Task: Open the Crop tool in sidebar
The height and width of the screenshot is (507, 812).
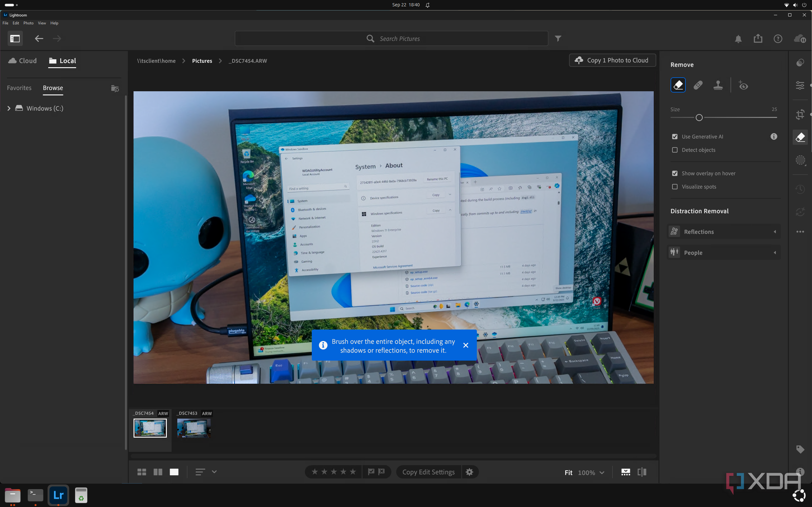Action: 800,115
